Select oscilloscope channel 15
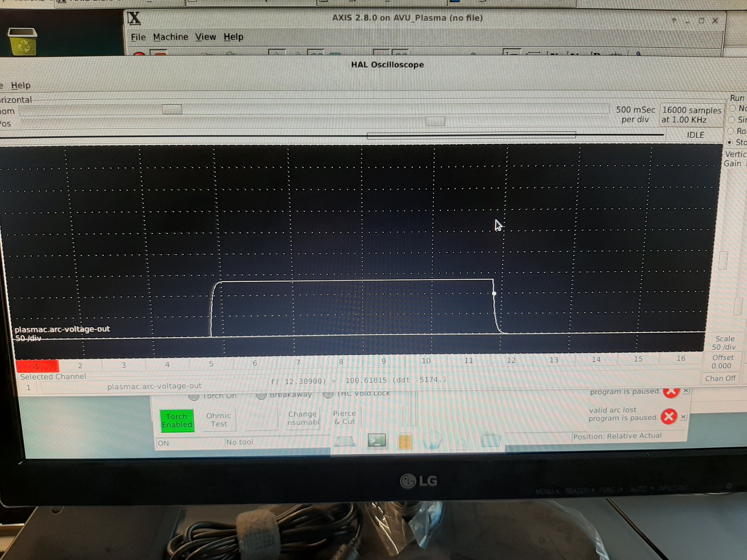 click(638, 359)
